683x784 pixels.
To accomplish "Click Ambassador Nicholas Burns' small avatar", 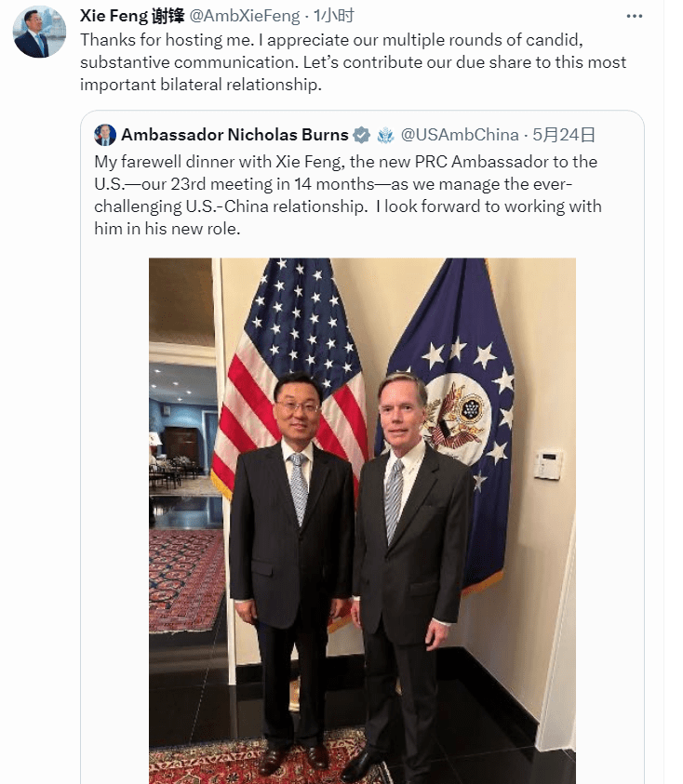I will (x=105, y=135).
